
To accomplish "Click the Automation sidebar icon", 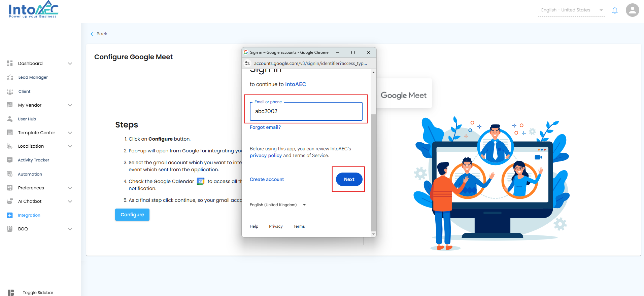I will 10,174.
